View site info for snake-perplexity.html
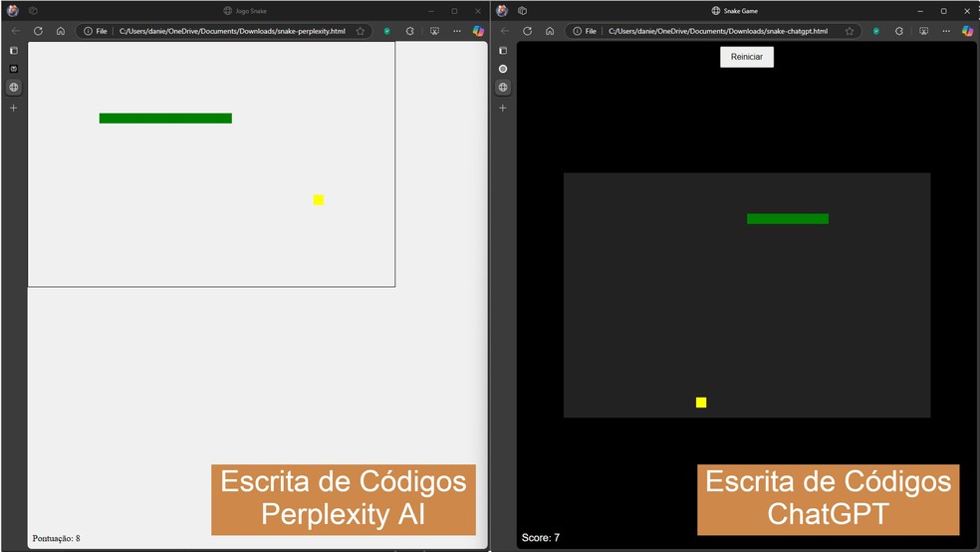Screen dimensions: 980x552 click(96, 31)
